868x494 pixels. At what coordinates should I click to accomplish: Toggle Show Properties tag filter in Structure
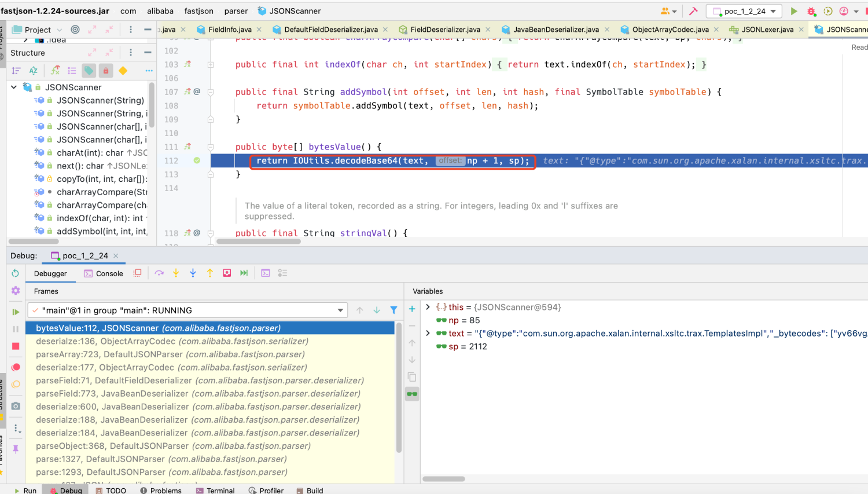tap(89, 71)
